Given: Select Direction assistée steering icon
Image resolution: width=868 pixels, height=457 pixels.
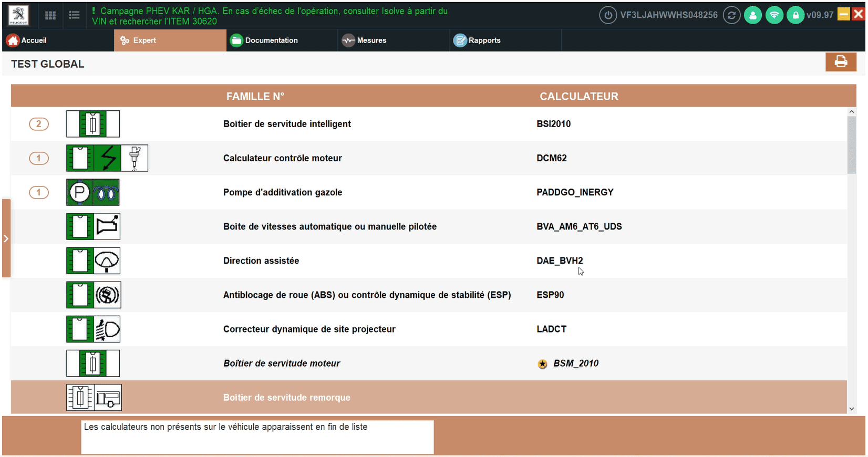Looking at the screenshot, I should pyautogui.click(x=94, y=261).
